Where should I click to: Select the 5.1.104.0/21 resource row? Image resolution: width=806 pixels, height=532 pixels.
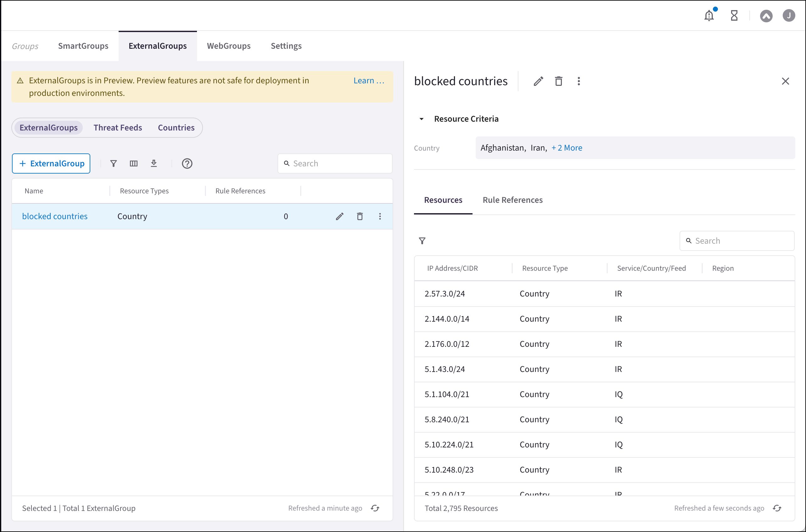point(604,394)
